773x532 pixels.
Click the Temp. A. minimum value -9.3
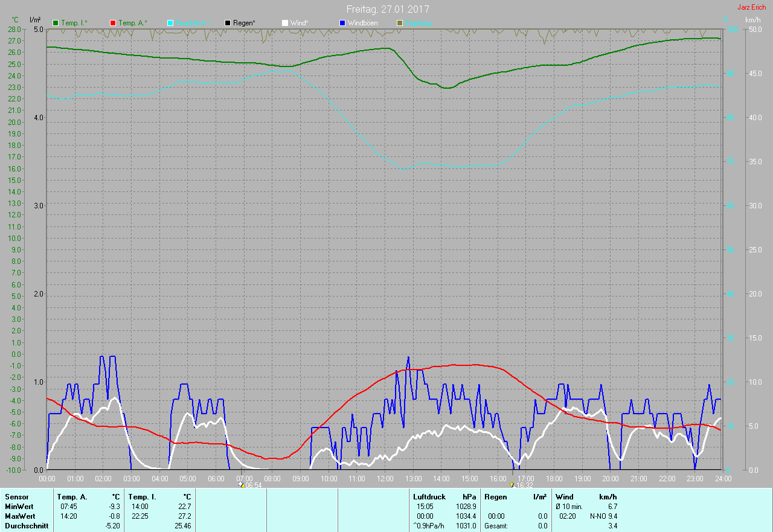click(x=113, y=507)
